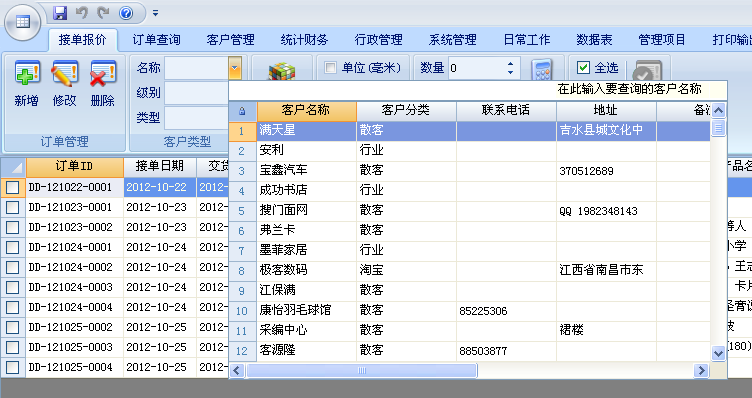Click the 订单ID column header
Image resolution: width=752 pixels, height=398 pixels.
click(x=75, y=167)
